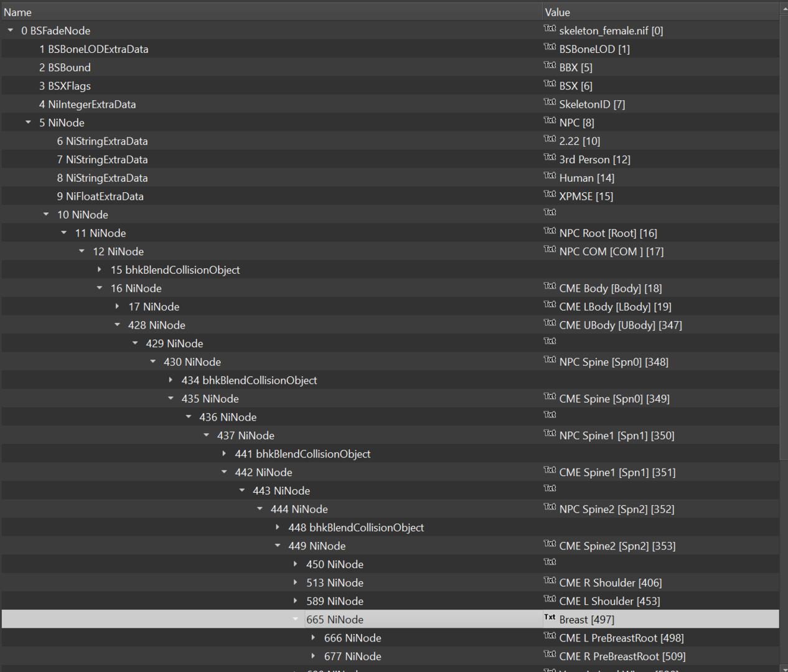Expand the 666 NiNode branch
Image resolution: width=788 pixels, height=672 pixels.
tap(313, 638)
